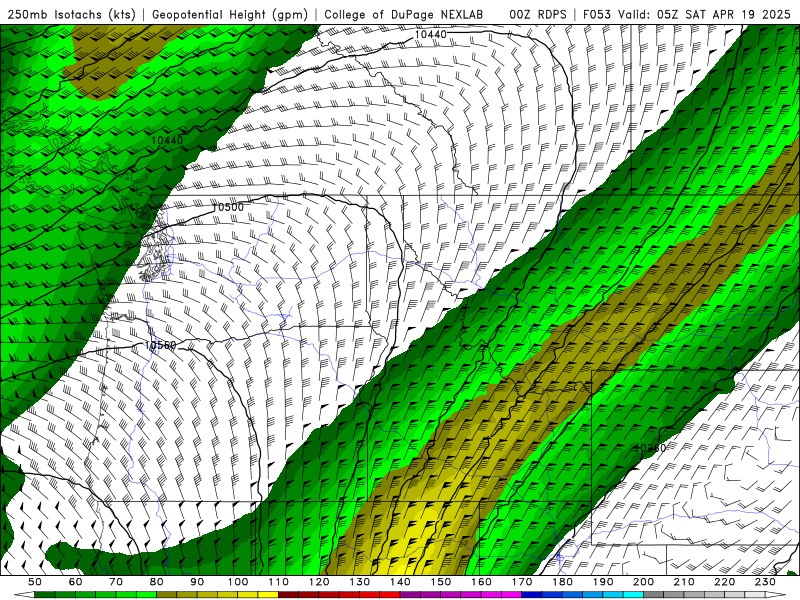The image size is (800, 600).
Task: Click the 210 legend number
Action: pos(684,582)
